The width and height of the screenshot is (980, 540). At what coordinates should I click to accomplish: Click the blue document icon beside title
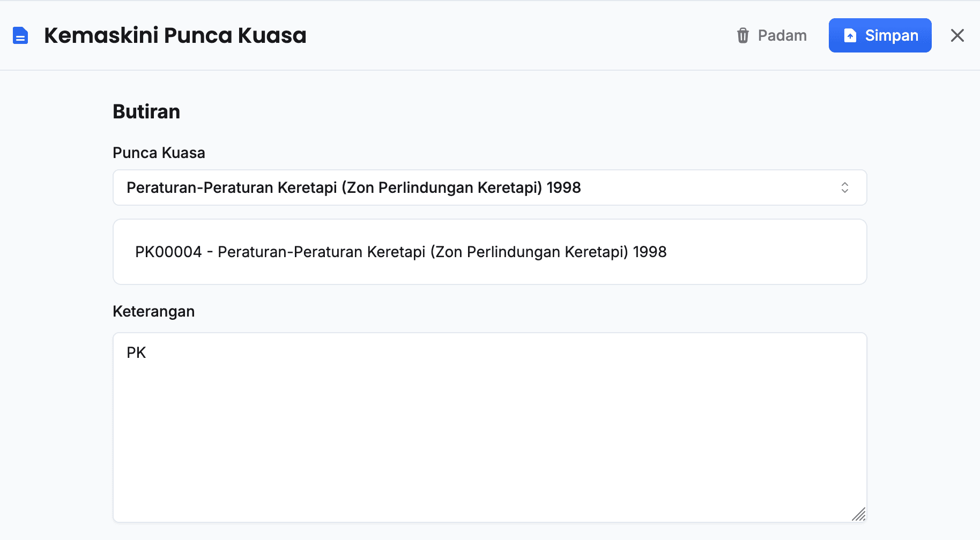tap(20, 36)
